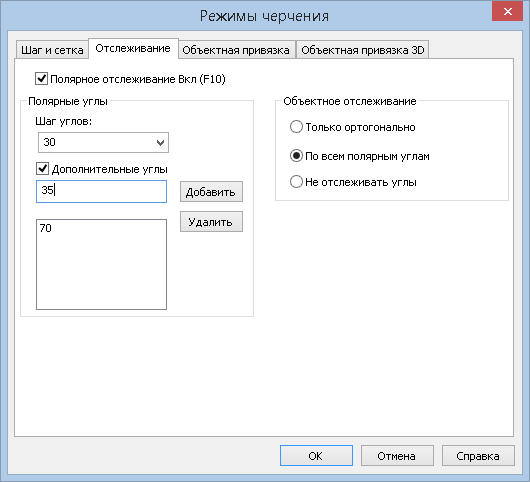Click the Шаг углов combo box showing 30
Screen dimensions: 530x482
[x=103, y=142]
